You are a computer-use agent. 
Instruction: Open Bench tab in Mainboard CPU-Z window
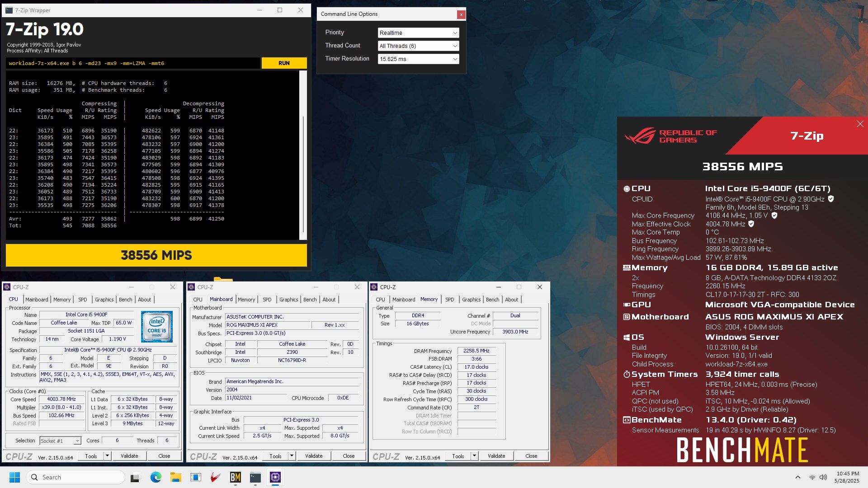(310, 300)
